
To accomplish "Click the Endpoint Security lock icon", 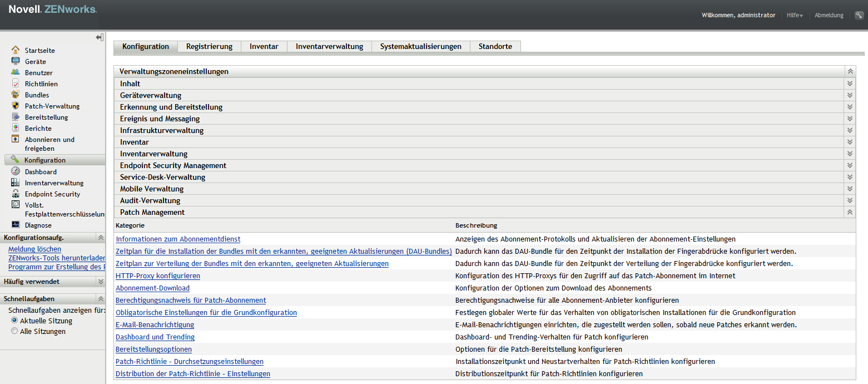I will (x=16, y=194).
